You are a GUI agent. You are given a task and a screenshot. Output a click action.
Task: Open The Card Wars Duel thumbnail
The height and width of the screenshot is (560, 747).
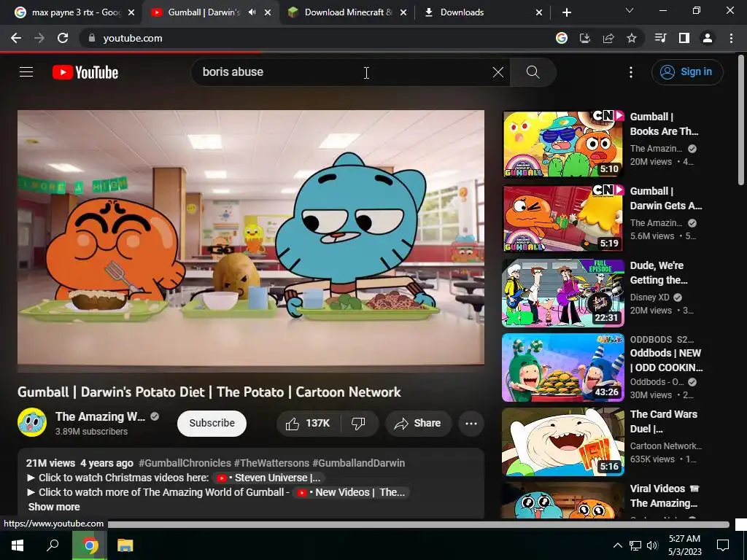563,441
